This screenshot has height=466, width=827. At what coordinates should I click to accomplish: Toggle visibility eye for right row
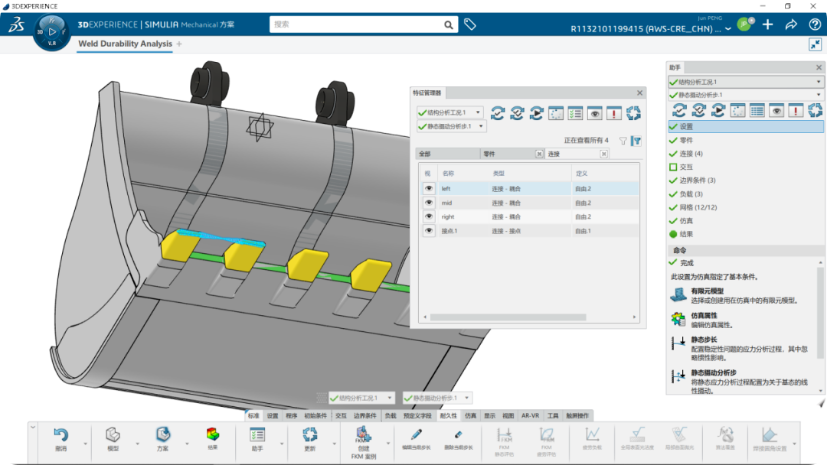point(429,217)
